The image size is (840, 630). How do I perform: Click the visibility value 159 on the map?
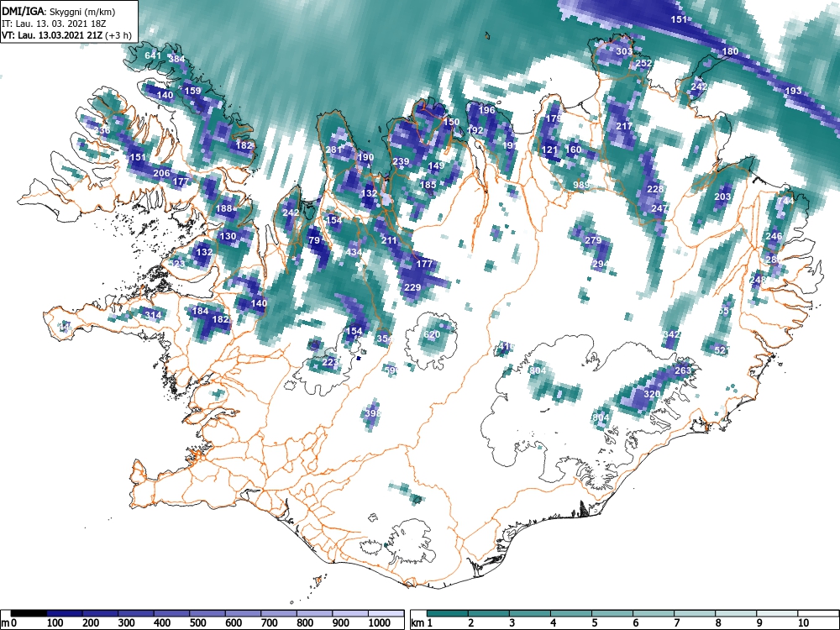pyautogui.click(x=192, y=91)
